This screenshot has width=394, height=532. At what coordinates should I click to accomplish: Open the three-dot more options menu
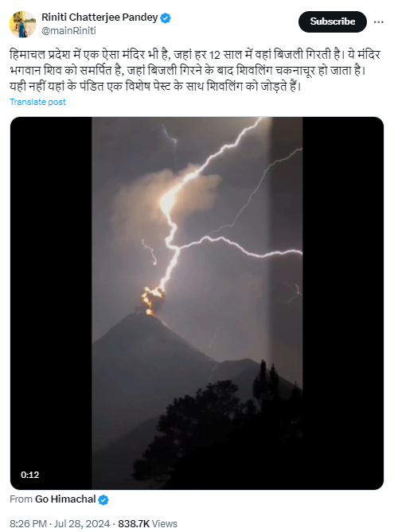pos(378,22)
